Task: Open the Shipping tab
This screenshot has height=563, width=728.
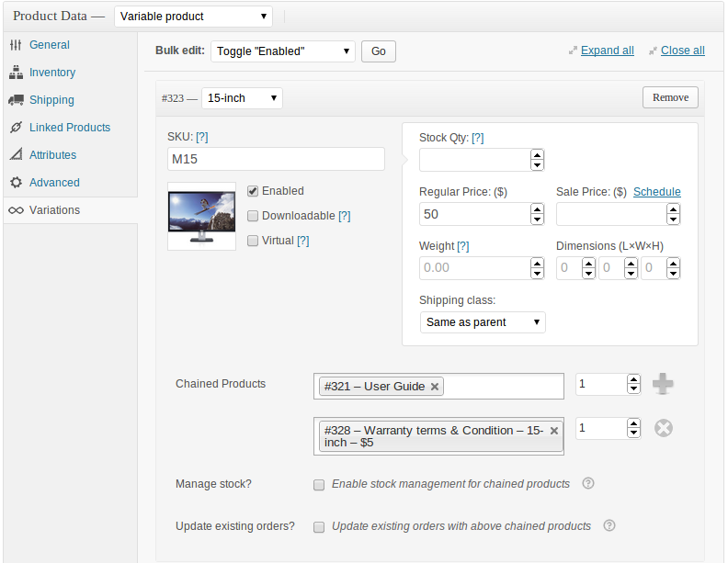Action: click(x=51, y=100)
